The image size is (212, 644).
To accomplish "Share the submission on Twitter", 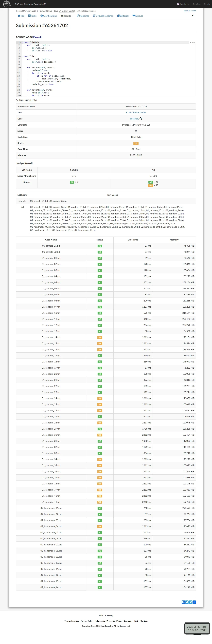I will [187, 602].
